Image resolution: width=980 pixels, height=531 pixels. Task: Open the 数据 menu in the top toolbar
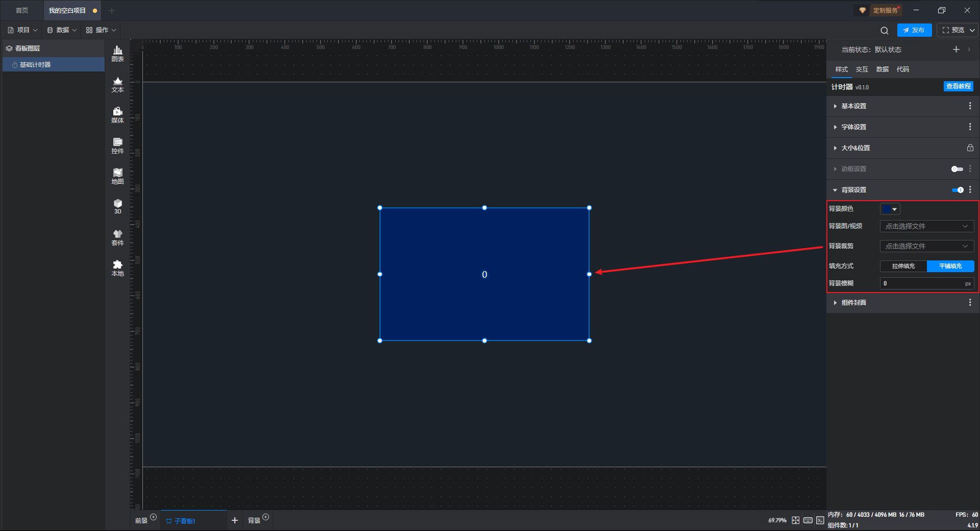62,30
